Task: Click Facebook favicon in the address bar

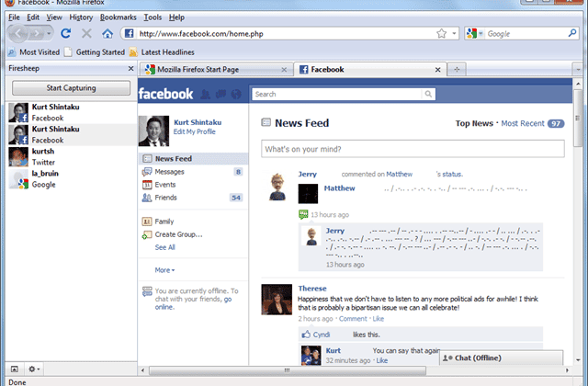Action: pyautogui.click(x=129, y=34)
